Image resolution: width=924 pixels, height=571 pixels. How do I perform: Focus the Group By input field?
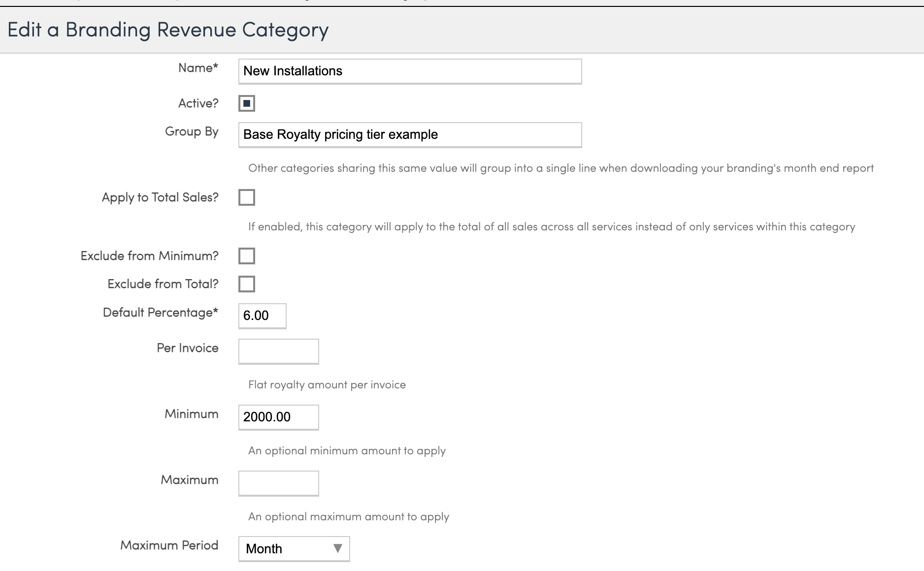(409, 135)
